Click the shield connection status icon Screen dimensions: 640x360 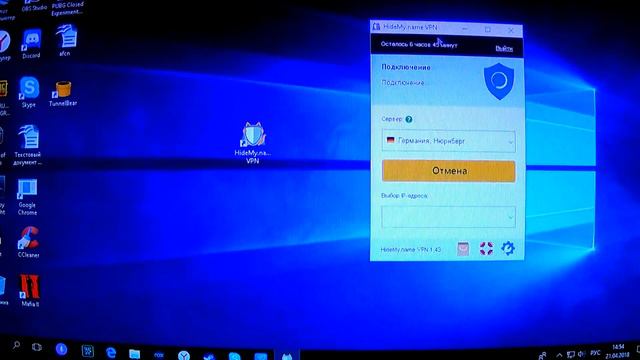[x=499, y=81]
